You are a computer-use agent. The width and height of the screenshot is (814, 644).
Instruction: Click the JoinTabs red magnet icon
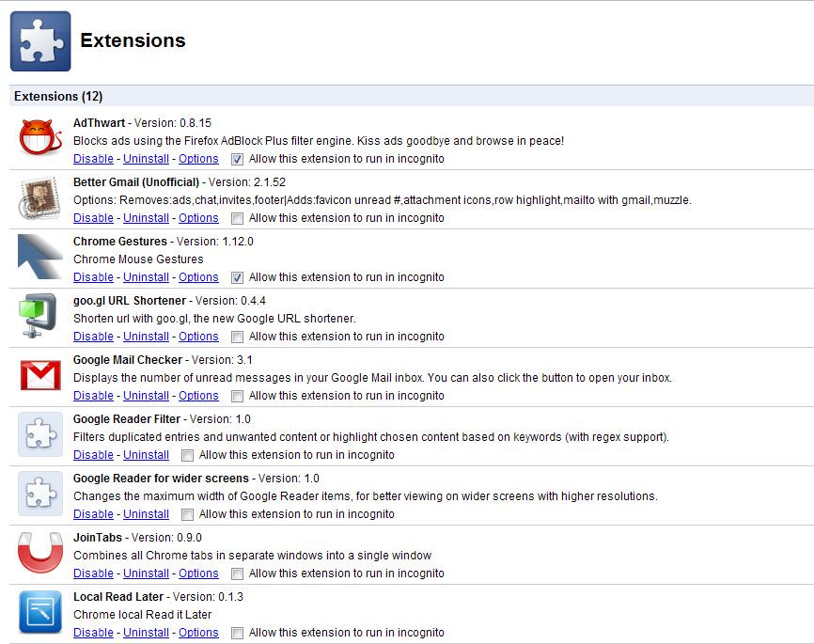pyautogui.click(x=40, y=553)
